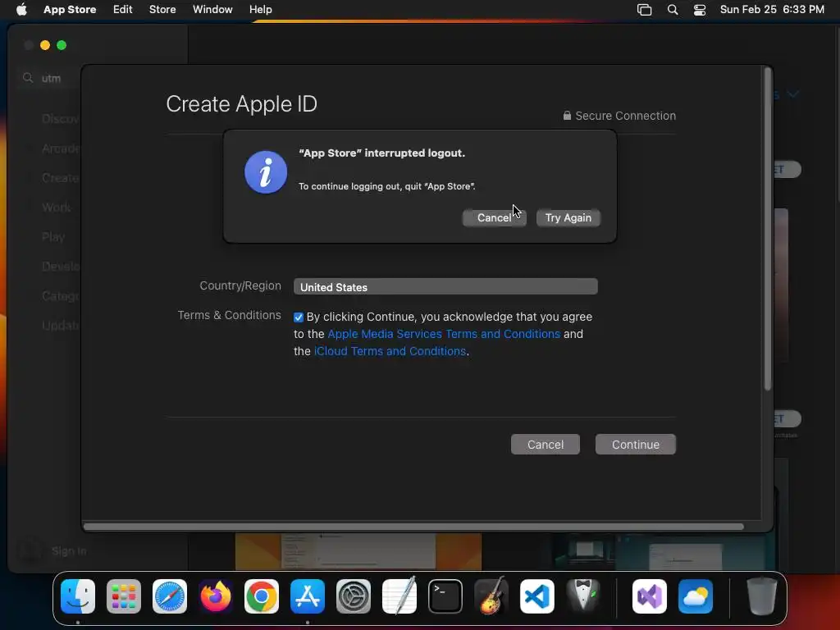Launch Terminal from the Dock
This screenshot has height=630, width=840.
445,596
